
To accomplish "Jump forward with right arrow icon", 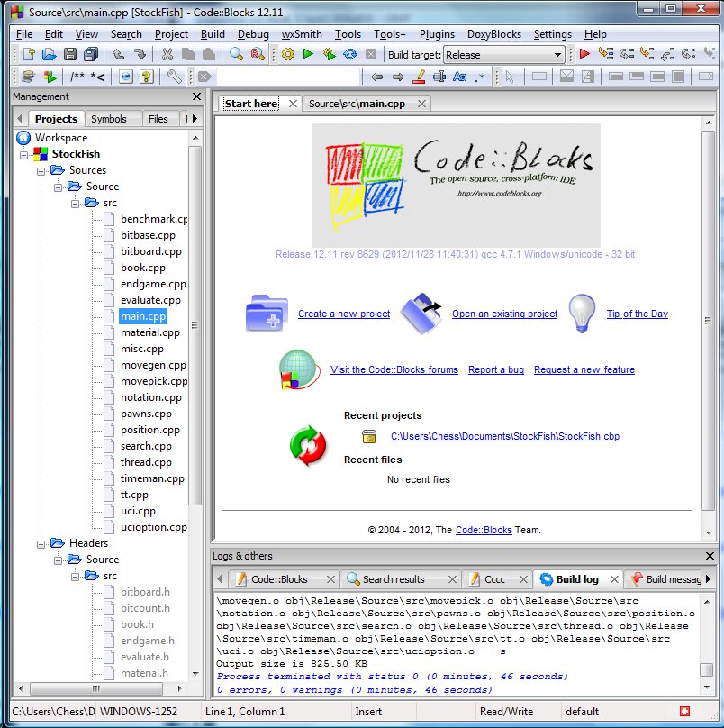I will pos(398,77).
